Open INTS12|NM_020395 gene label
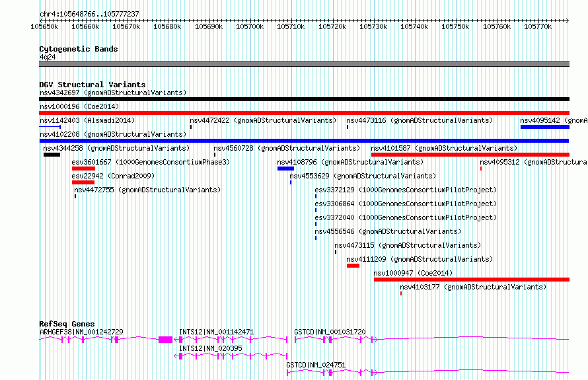The height and width of the screenshot is (380, 588). 210,348
